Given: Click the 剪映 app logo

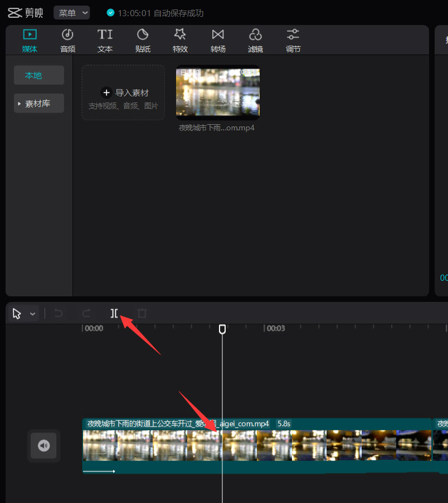Looking at the screenshot, I should pos(25,12).
